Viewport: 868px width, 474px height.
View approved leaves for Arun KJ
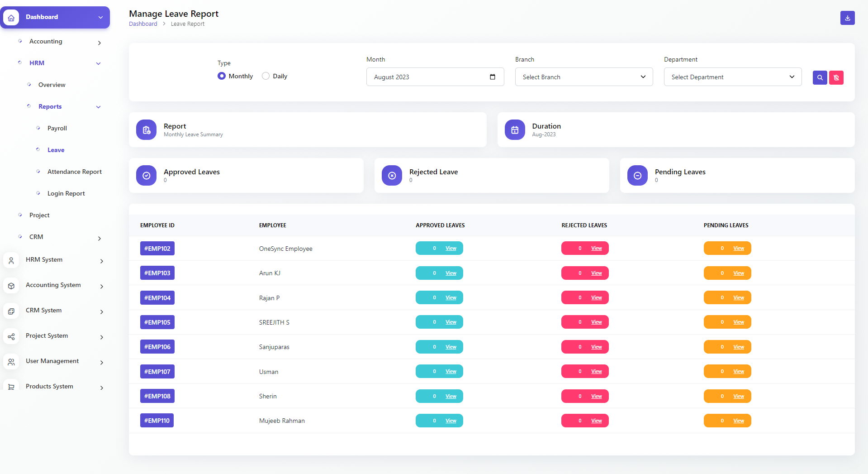pos(451,273)
